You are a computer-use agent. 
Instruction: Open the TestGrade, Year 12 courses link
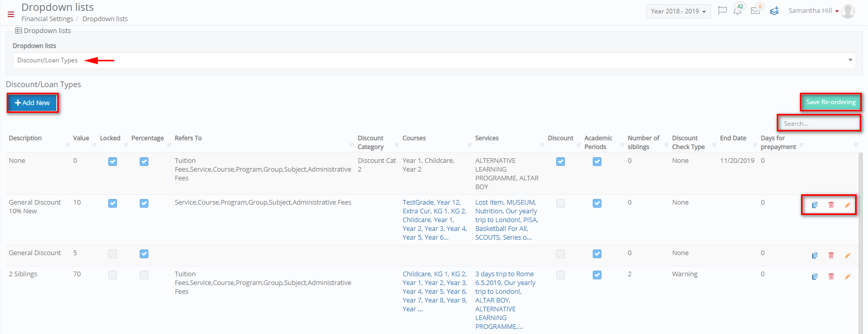point(435,220)
